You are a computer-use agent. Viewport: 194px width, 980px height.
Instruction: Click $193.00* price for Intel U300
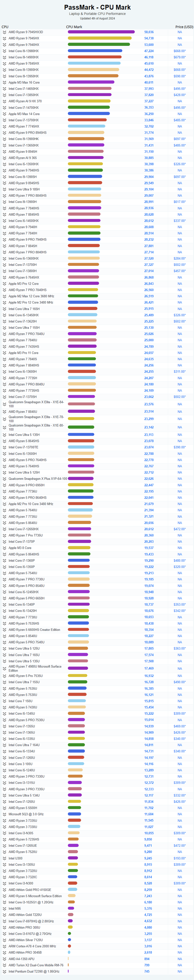pyautogui.click(x=179, y=858)
